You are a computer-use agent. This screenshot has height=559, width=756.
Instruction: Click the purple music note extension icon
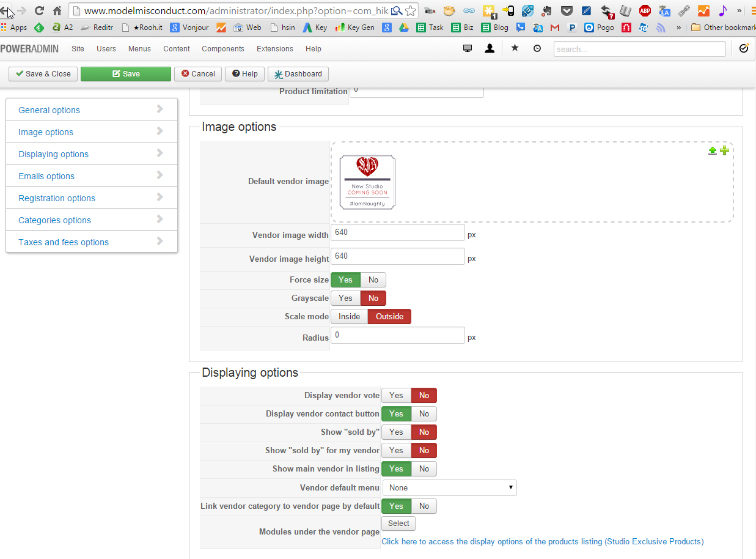[x=723, y=10]
